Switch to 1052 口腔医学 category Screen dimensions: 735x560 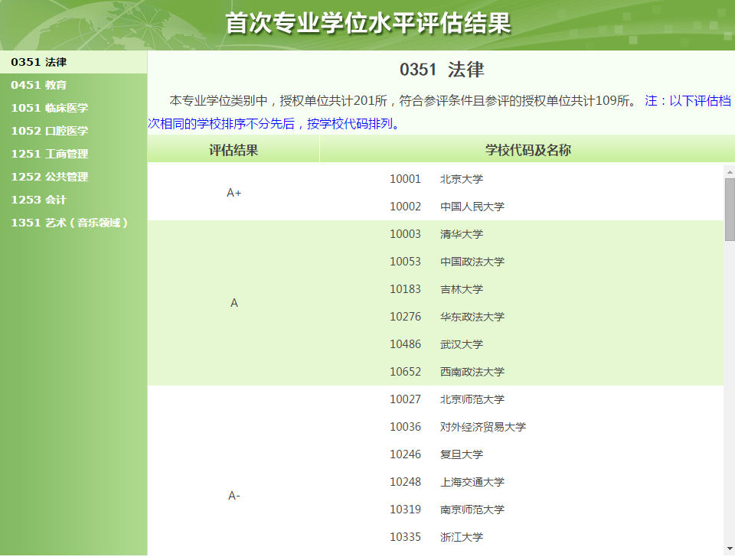(50, 131)
